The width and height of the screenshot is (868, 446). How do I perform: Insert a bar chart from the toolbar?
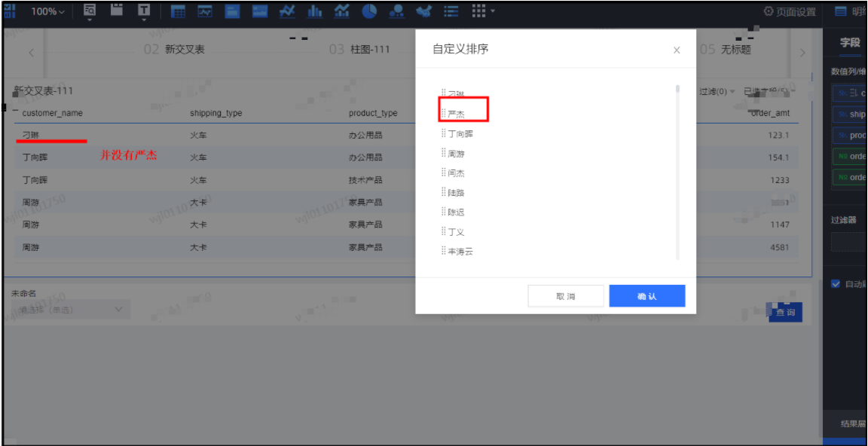pos(315,11)
